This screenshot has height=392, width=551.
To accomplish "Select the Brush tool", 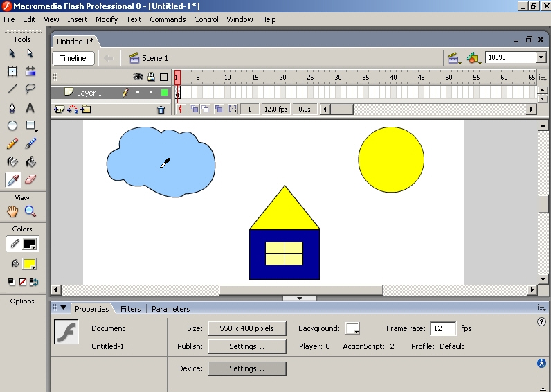I will [30, 143].
